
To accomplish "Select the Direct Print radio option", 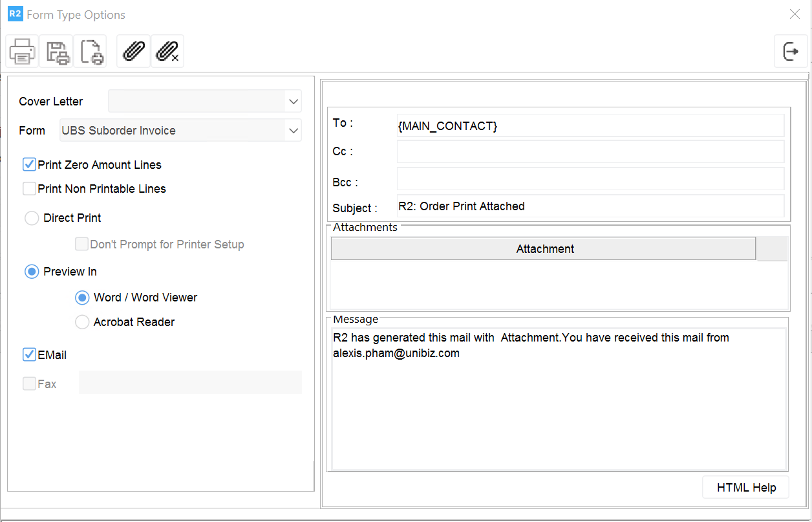I will coord(32,218).
